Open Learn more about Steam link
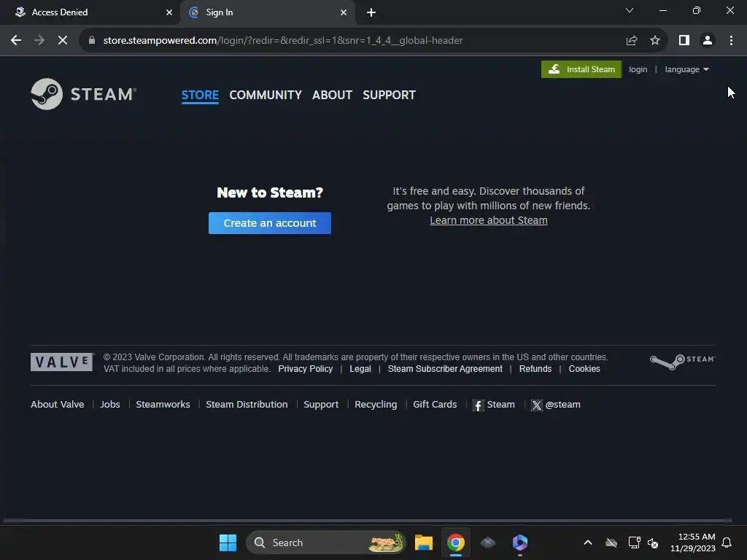Viewport: 747px width, 560px height. [x=488, y=220]
